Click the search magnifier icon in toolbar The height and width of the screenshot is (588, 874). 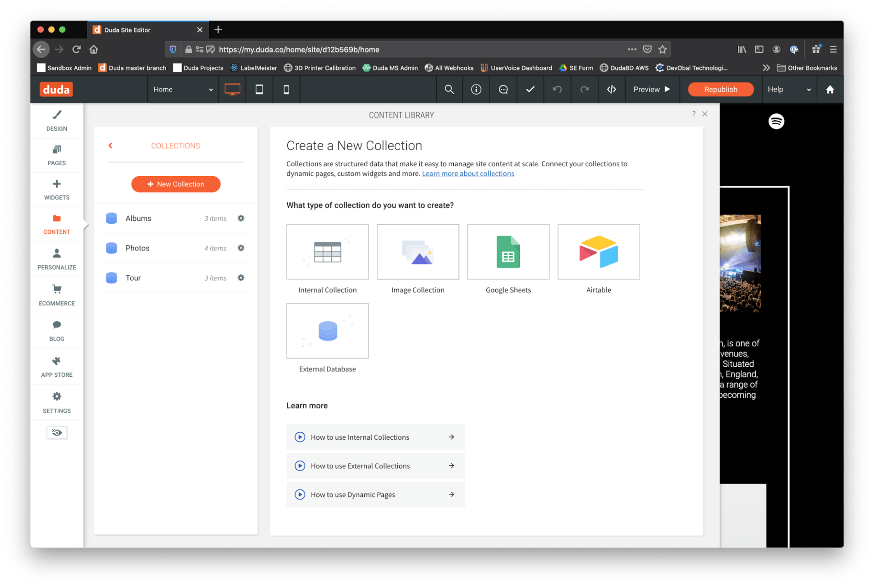(449, 89)
